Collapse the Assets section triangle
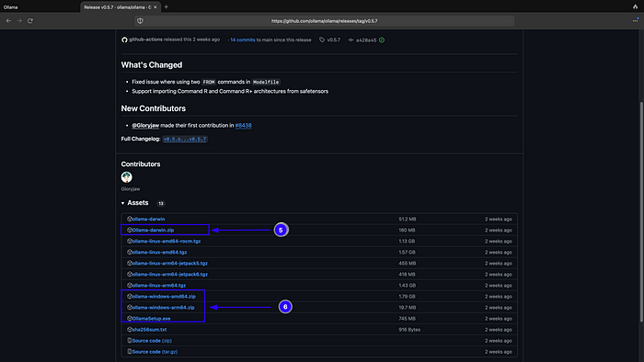644x362 pixels. tap(122, 203)
